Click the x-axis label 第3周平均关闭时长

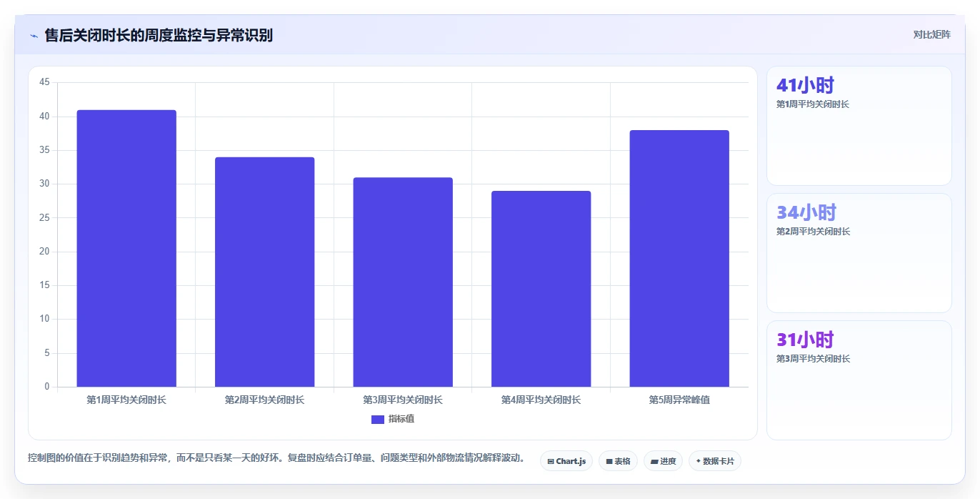(403, 400)
